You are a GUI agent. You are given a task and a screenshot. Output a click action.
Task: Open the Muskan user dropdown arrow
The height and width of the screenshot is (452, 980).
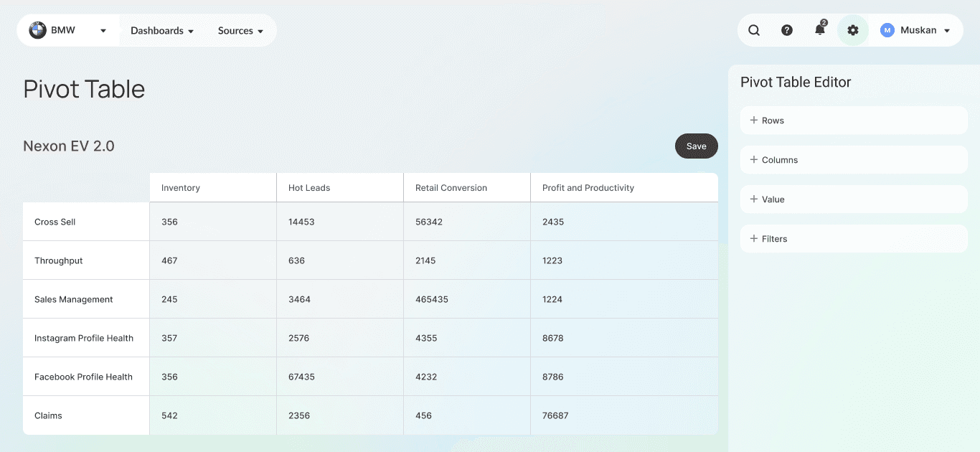(947, 31)
